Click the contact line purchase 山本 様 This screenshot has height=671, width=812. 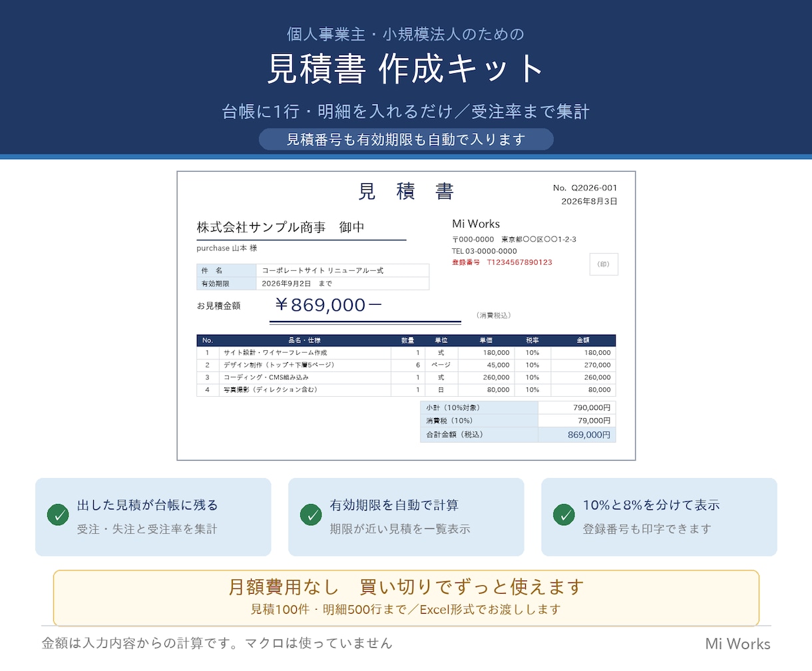click(x=227, y=248)
